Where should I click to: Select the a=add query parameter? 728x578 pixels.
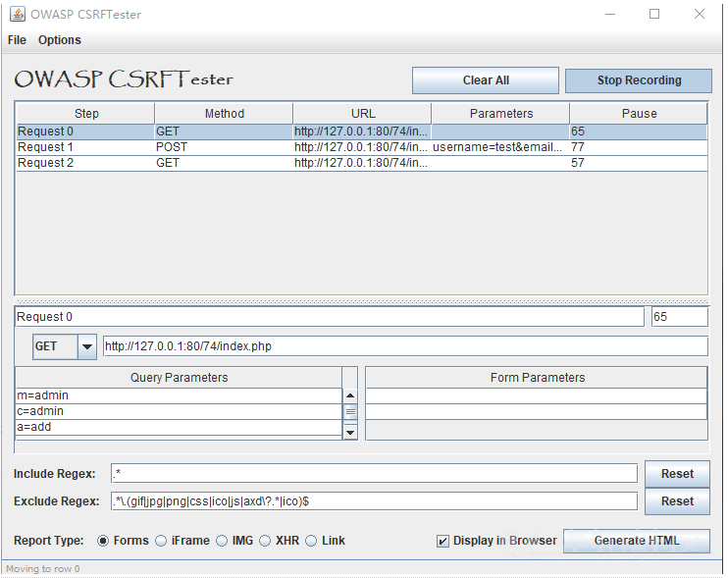pyautogui.click(x=179, y=427)
